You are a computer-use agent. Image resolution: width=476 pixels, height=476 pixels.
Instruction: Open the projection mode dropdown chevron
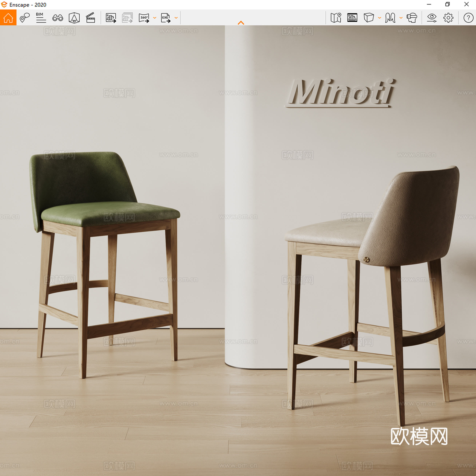click(x=379, y=18)
